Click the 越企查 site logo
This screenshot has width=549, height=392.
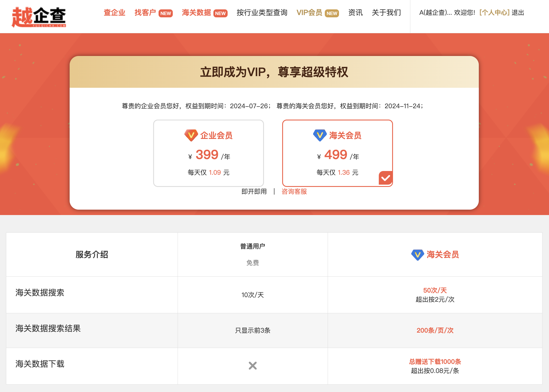[39, 17]
